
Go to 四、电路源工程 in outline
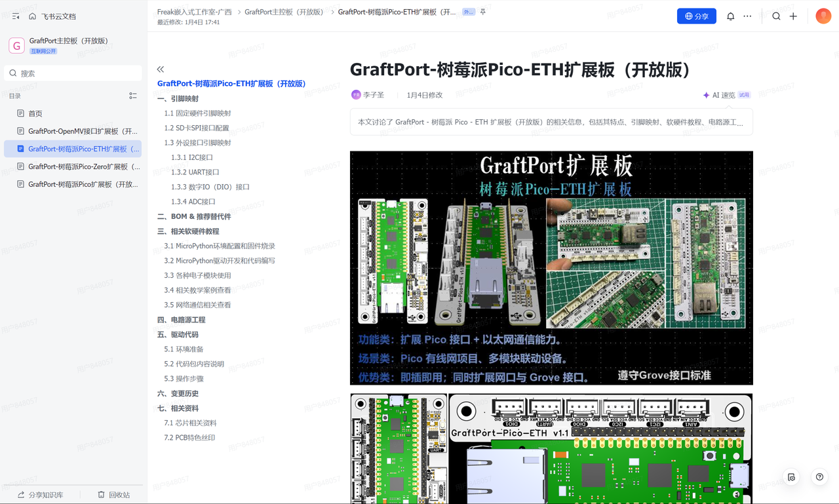pos(182,320)
